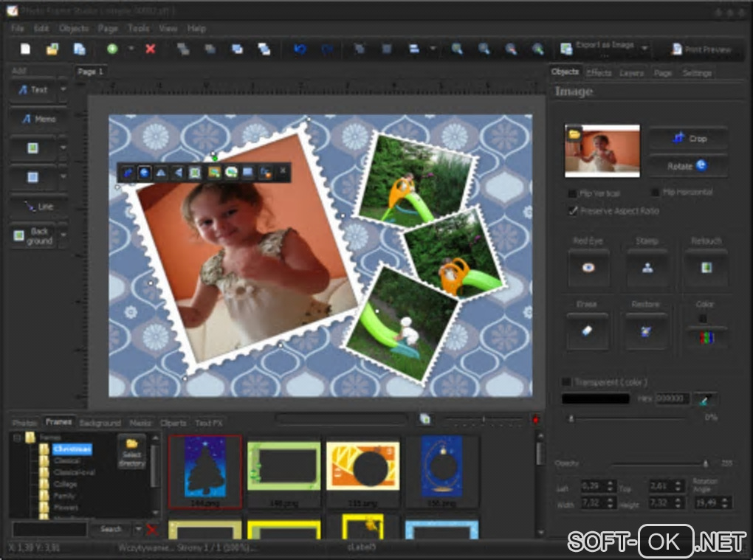Open the Search options dropdown arrow

click(138, 529)
